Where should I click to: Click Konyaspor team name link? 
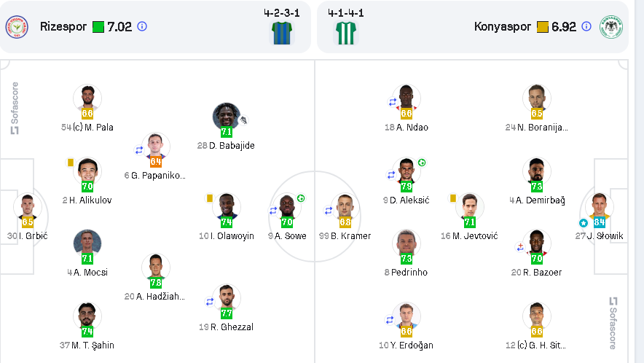coord(503,26)
